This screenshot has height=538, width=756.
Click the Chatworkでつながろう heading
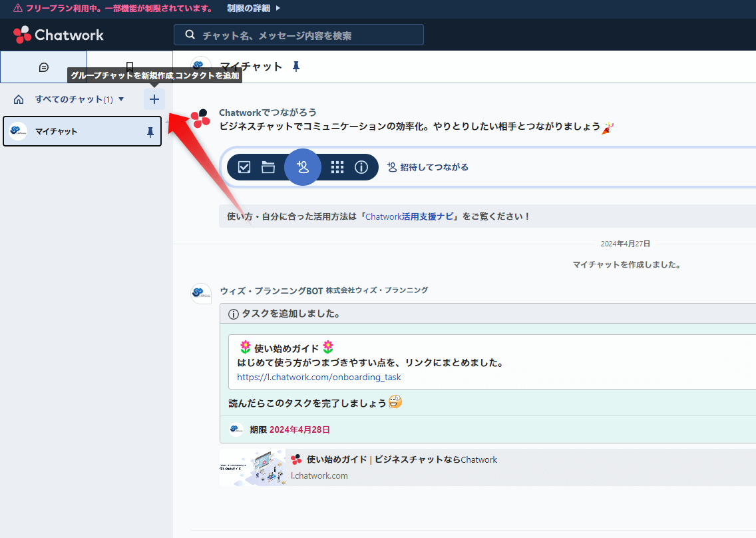(268, 113)
